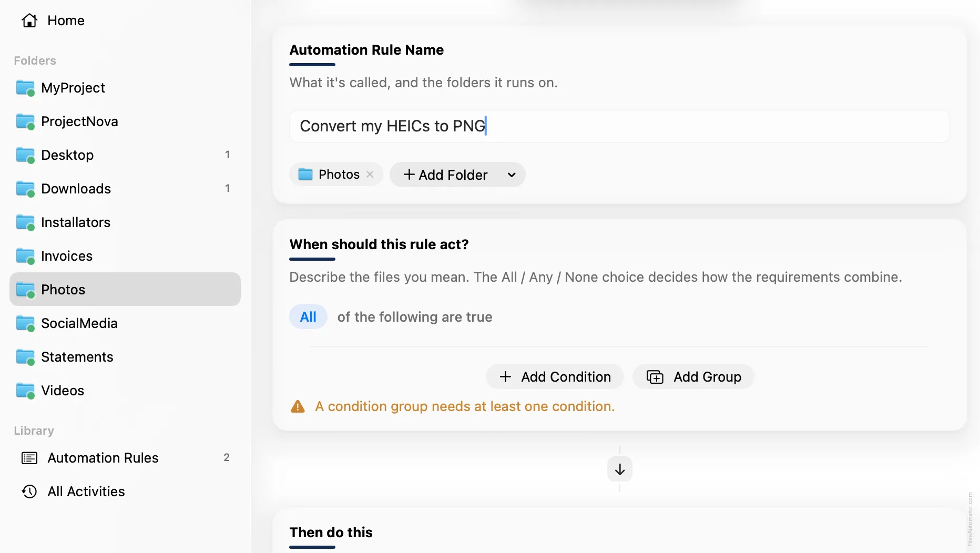Click the Desktop item count badge
The height and width of the screenshot is (553, 980).
coord(227,155)
